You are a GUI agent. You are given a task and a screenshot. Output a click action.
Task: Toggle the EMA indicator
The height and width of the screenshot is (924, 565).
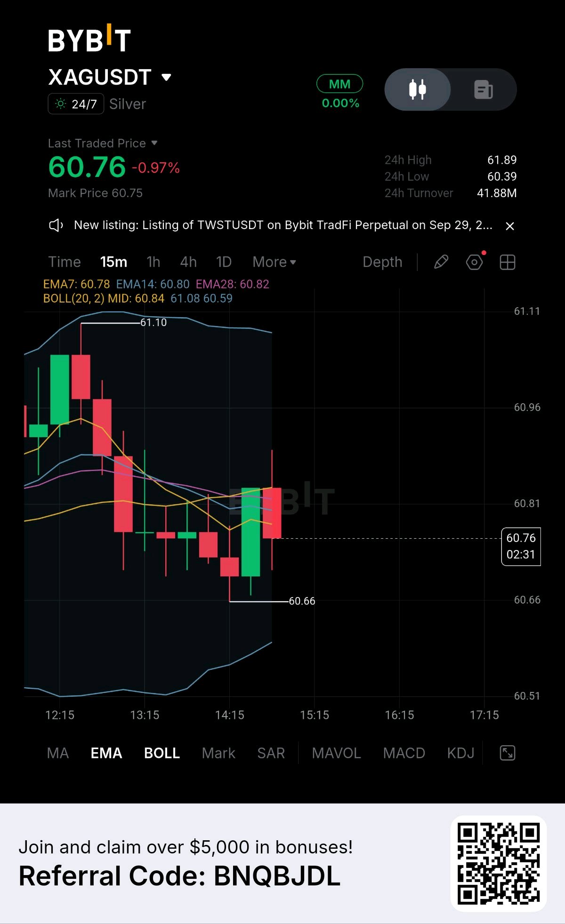(x=106, y=753)
